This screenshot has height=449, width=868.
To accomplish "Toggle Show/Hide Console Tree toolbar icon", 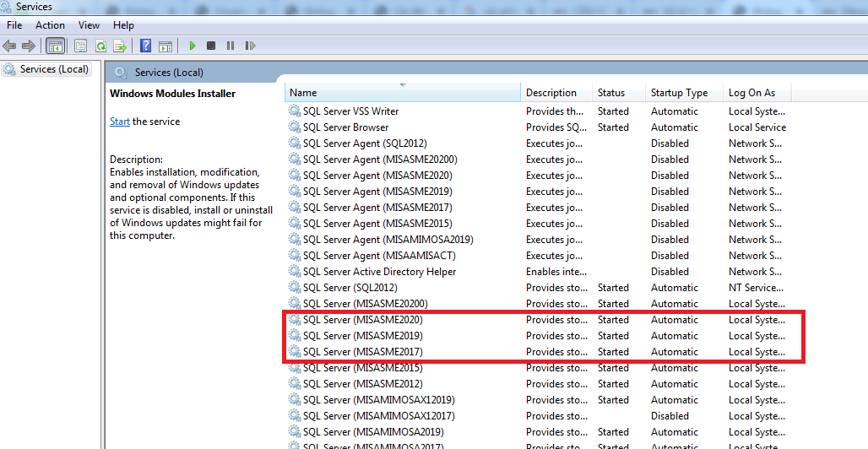I will pos(56,46).
